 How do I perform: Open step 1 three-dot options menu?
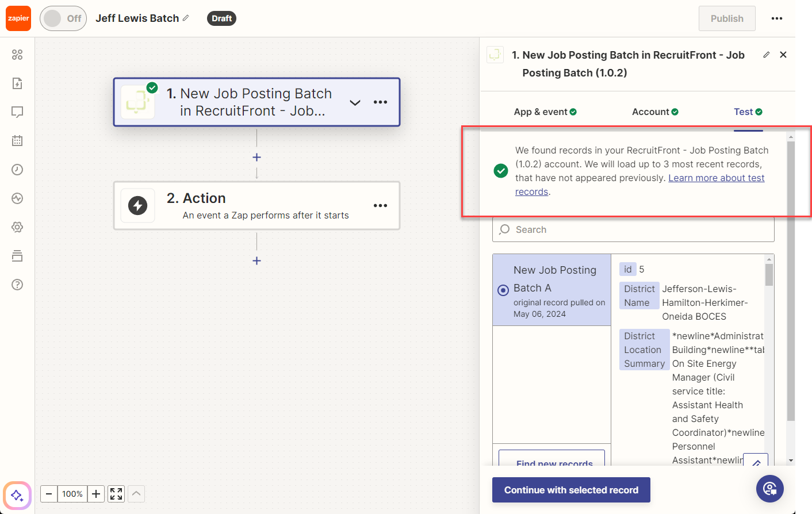[x=380, y=102]
